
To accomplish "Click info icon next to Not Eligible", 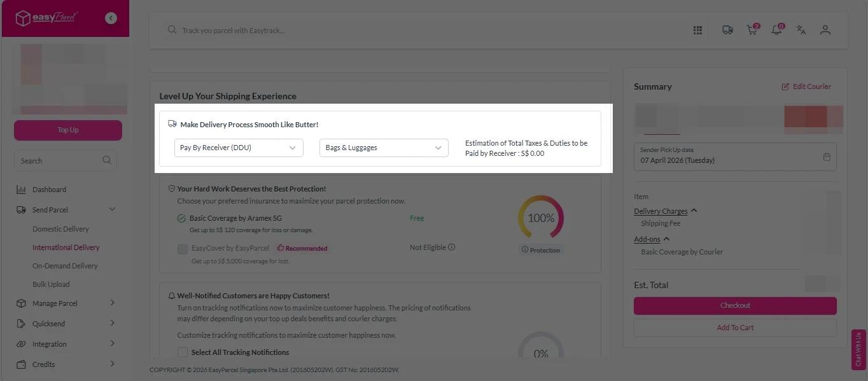I will [452, 247].
